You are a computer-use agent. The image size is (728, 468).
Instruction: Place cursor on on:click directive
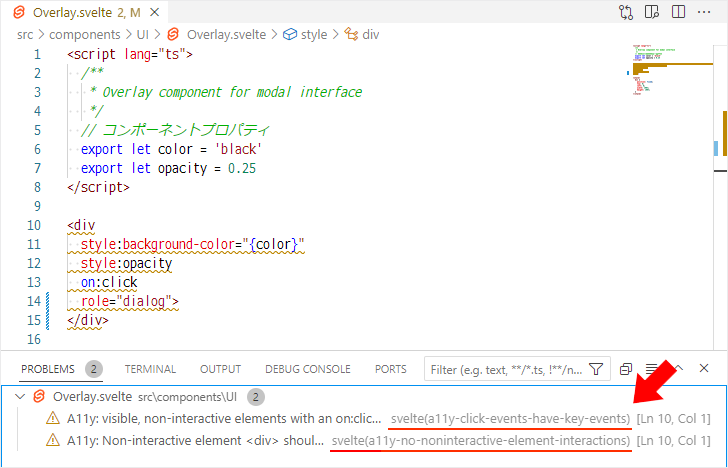click(109, 282)
